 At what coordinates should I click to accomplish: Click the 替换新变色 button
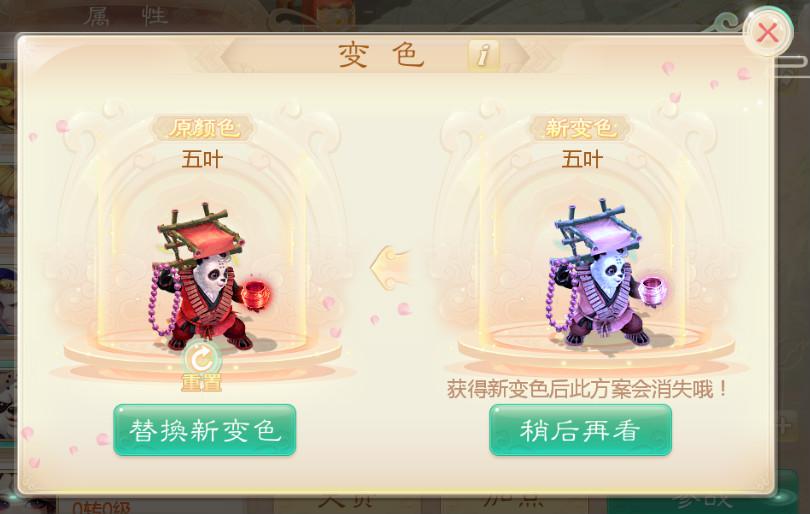(x=205, y=430)
